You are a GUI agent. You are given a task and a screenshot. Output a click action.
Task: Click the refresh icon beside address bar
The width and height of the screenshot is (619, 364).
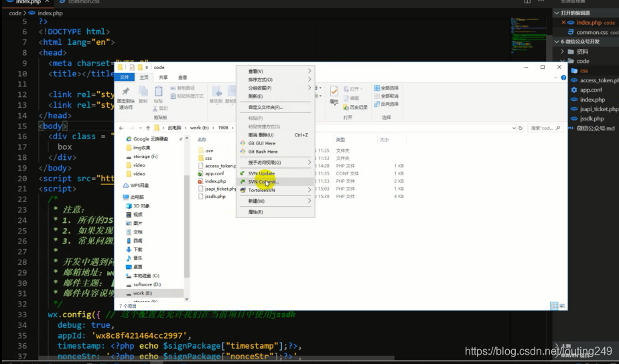(521, 128)
